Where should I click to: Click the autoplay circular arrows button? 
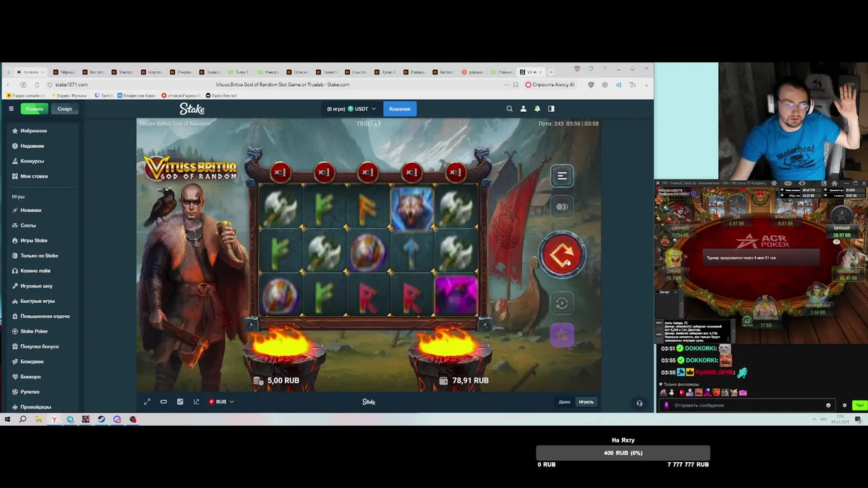(561, 304)
